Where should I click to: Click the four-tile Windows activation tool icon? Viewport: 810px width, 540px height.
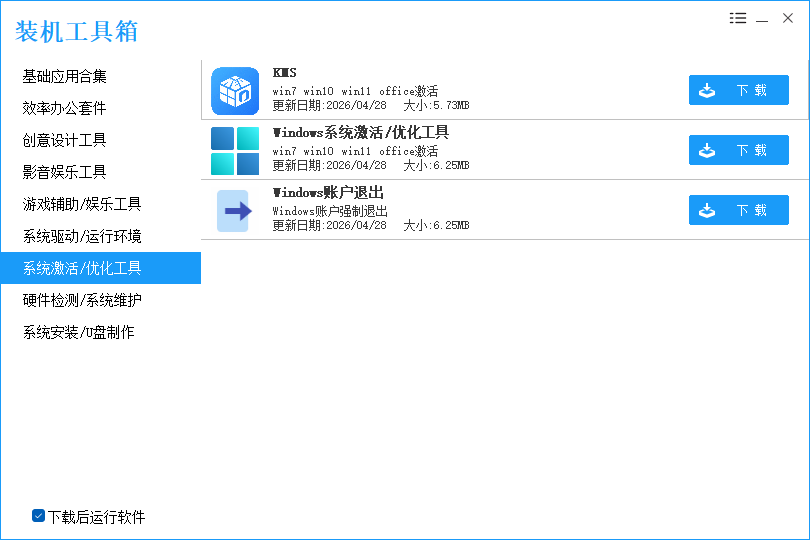tap(235, 151)
